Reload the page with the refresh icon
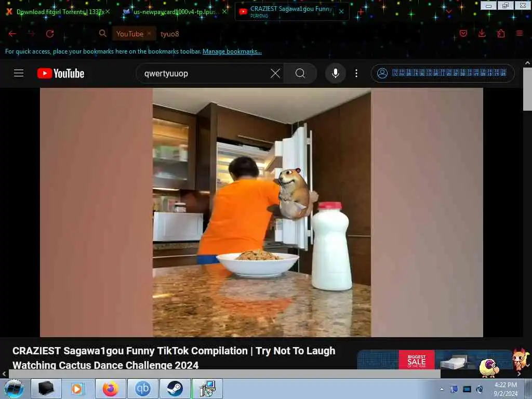Viewport: 532px width, 399px height. coord(50,34)
